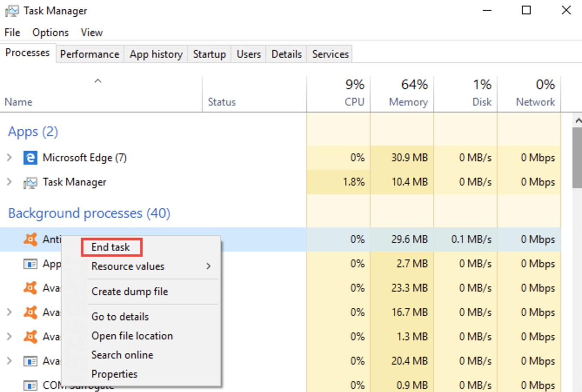Viewport: 582px width, 392px height.
Task: Sort by the Network column header
Action: pos(535,102)
